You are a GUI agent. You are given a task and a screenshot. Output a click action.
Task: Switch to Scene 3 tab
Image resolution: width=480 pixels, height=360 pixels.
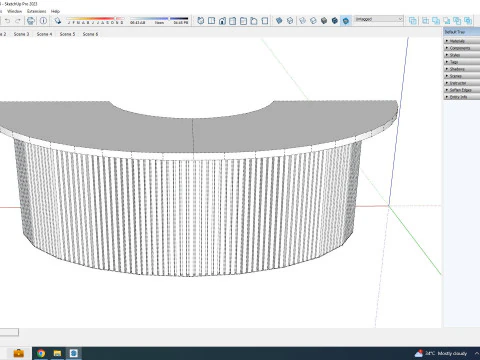tap(21, 34)
